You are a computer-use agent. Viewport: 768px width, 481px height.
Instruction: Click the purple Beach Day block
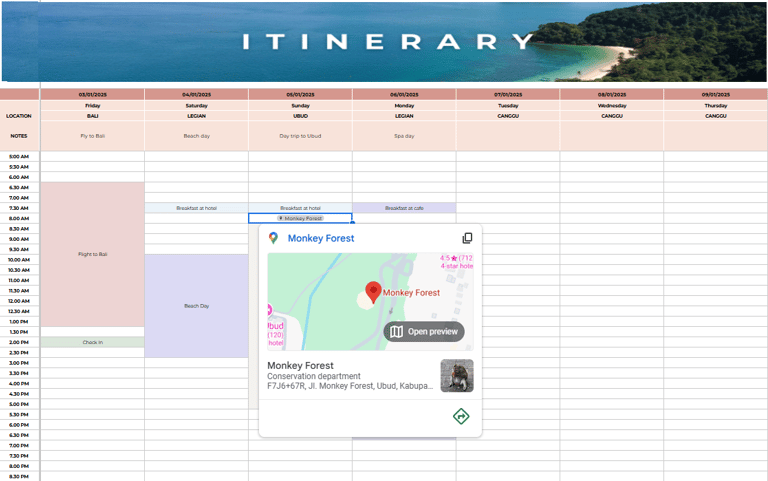(x=196, y=306)
